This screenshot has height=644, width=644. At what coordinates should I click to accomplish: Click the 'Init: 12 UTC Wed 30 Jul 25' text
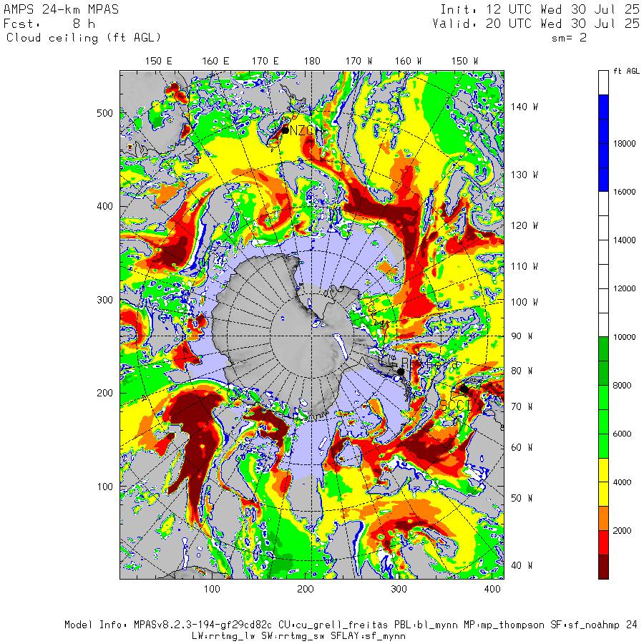coord(540,9)
